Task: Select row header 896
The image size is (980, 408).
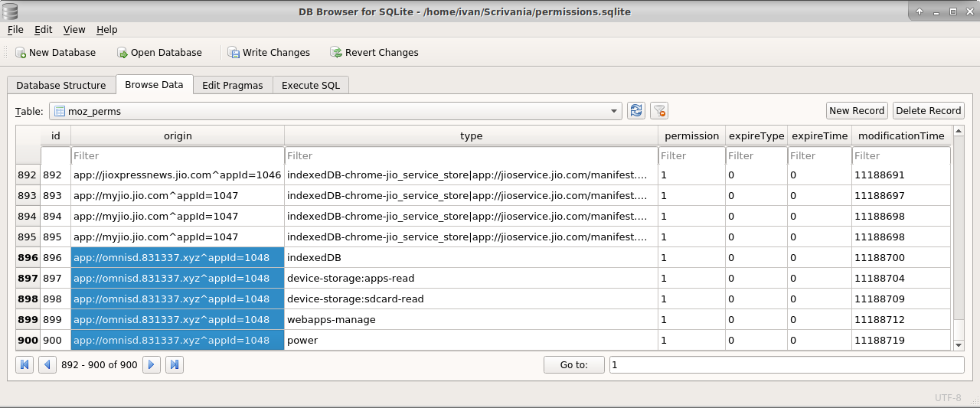Action: (x=28, y=257)
